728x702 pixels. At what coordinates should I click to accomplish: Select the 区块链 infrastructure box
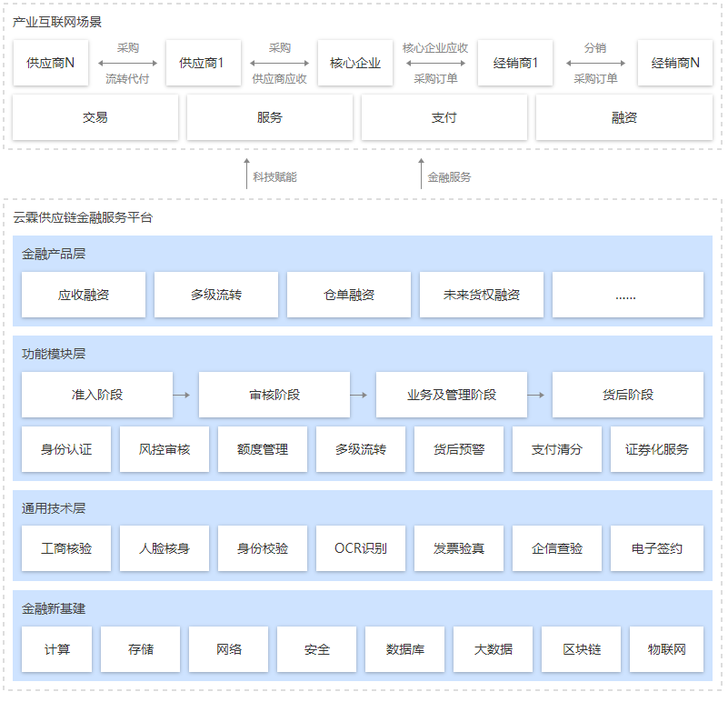click(582, 649)
